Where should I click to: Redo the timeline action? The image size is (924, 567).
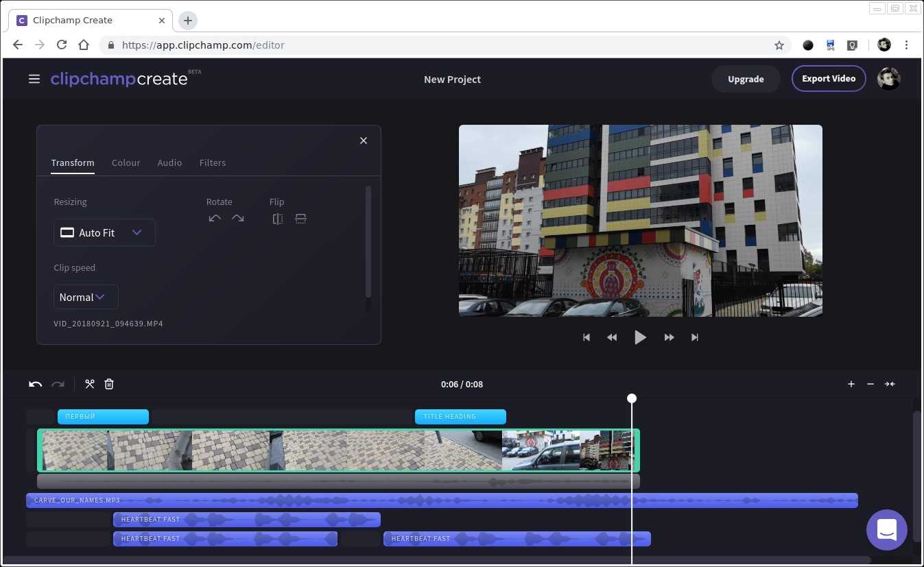(x=58, y=384)
